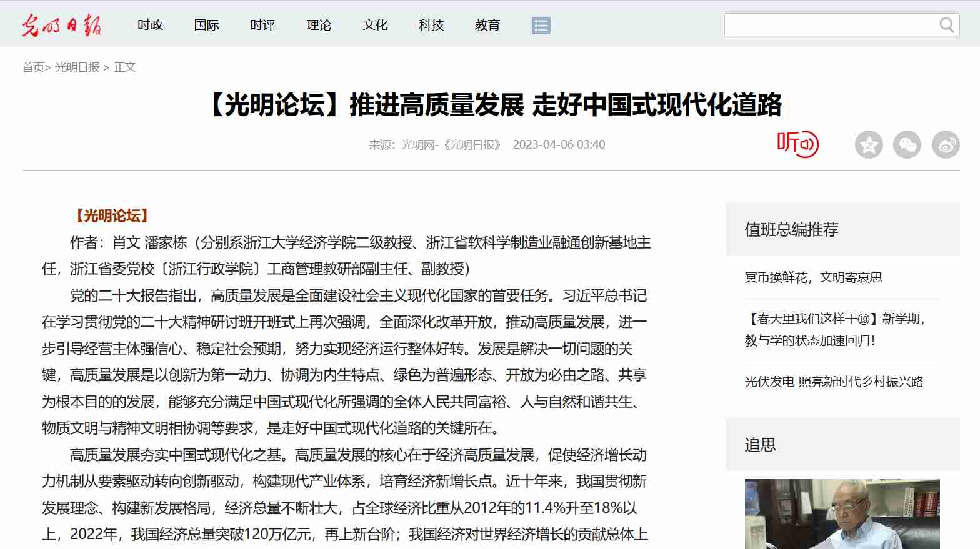Click the search magnifier icon

(946, 25)
